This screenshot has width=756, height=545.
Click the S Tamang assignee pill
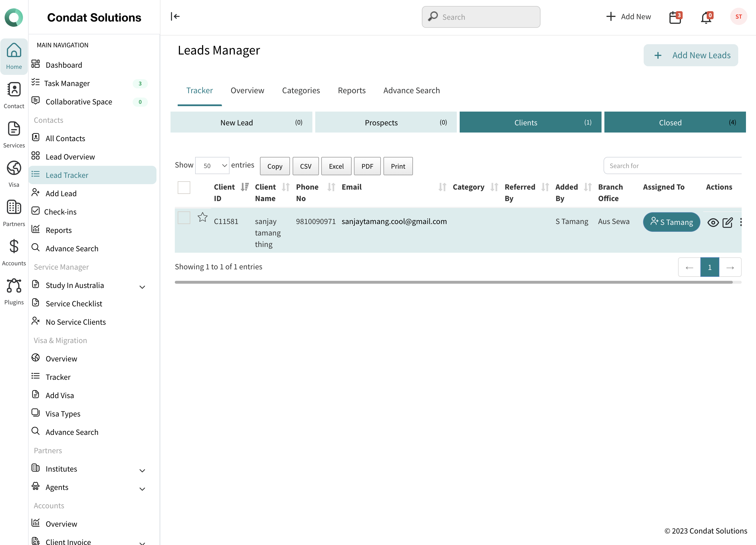coord(671,222)
